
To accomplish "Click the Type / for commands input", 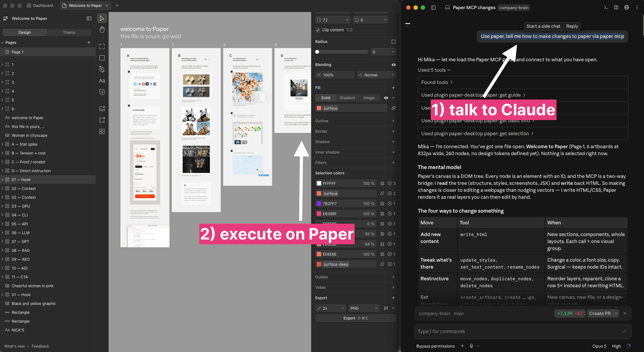I will (x=523, y=331).
